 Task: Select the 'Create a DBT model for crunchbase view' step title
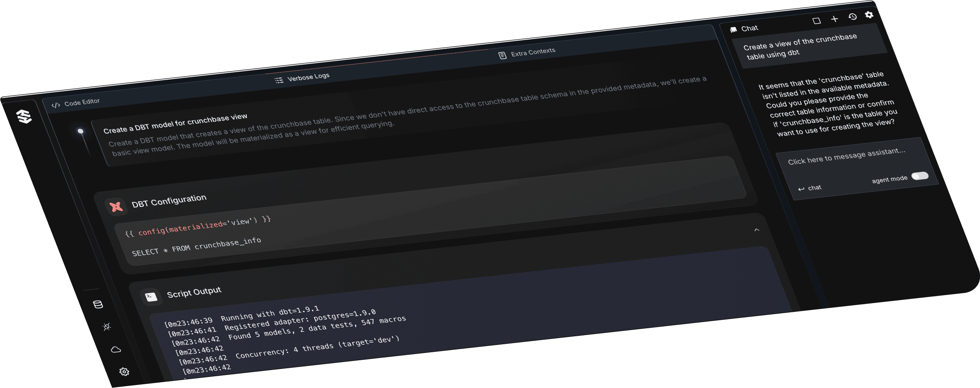pos(176,124)
